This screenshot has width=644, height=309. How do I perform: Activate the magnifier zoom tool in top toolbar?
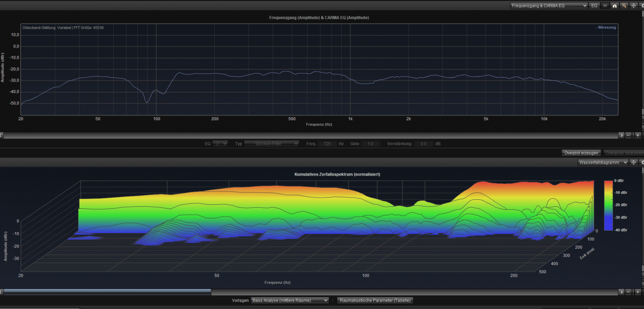(x=624, y=6)
